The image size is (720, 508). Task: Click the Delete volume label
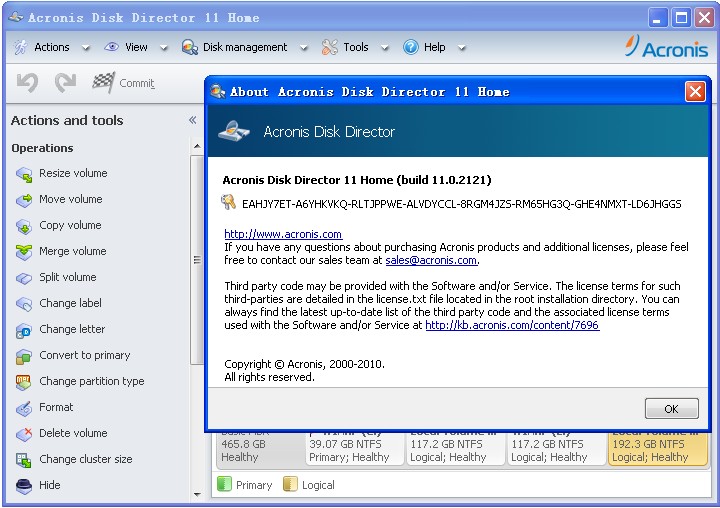tap(73, 433)
